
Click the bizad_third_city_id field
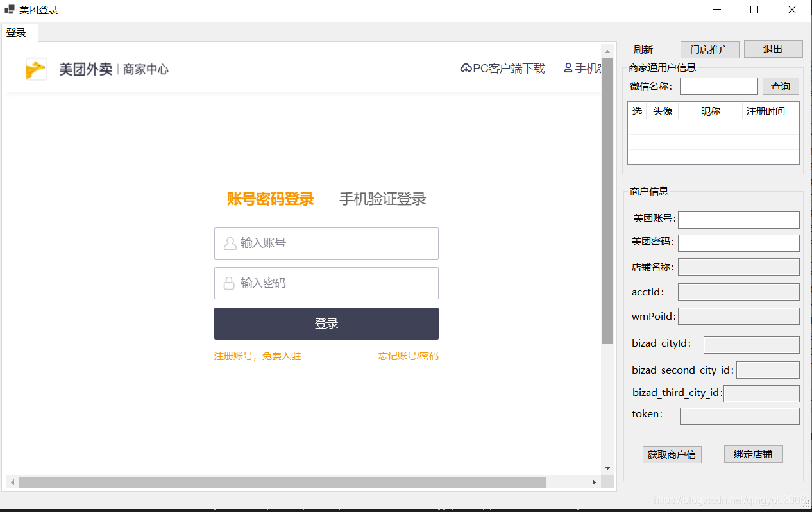761,393
